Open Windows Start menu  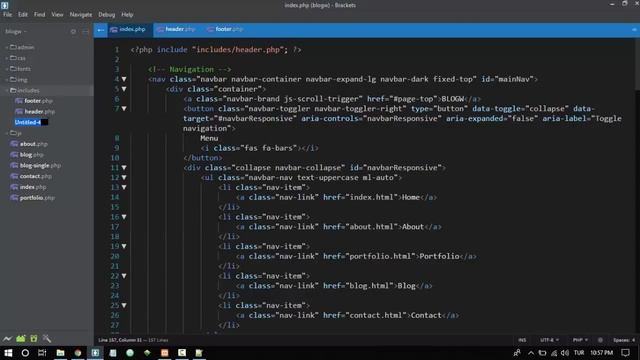8,353
